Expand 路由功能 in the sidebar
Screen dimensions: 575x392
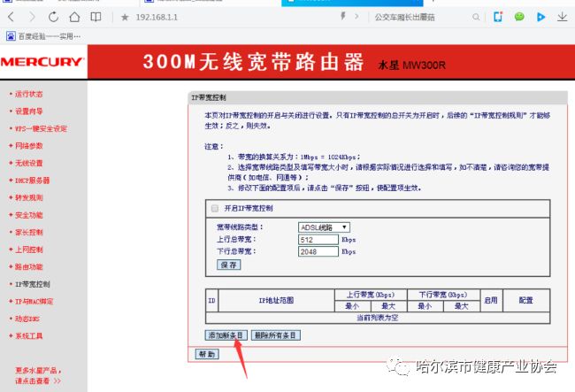click(28, 266)
